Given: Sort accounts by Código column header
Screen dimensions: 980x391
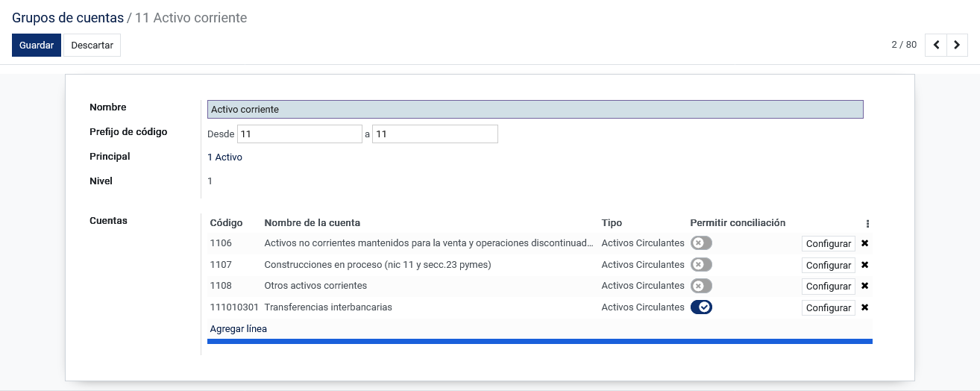Looking at the screenshot, I should point(226,222).
